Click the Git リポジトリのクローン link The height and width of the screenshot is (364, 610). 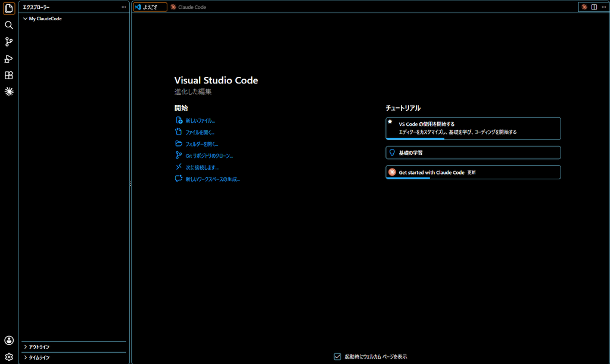click(209, 155)
